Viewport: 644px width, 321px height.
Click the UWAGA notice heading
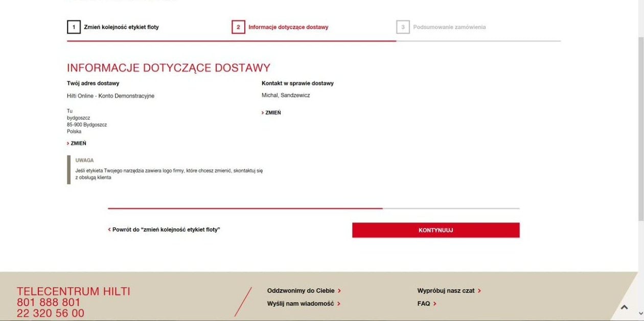pos(84,161)
